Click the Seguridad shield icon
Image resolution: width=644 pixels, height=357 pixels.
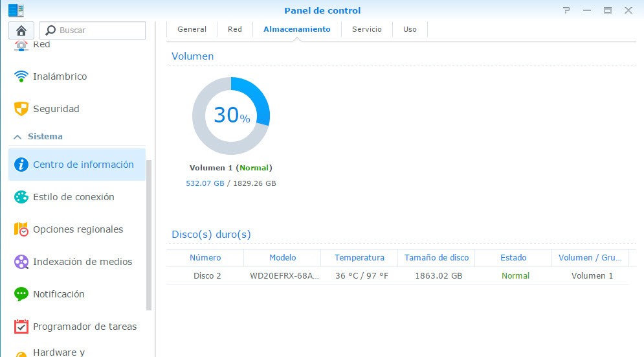coord(21,109)
